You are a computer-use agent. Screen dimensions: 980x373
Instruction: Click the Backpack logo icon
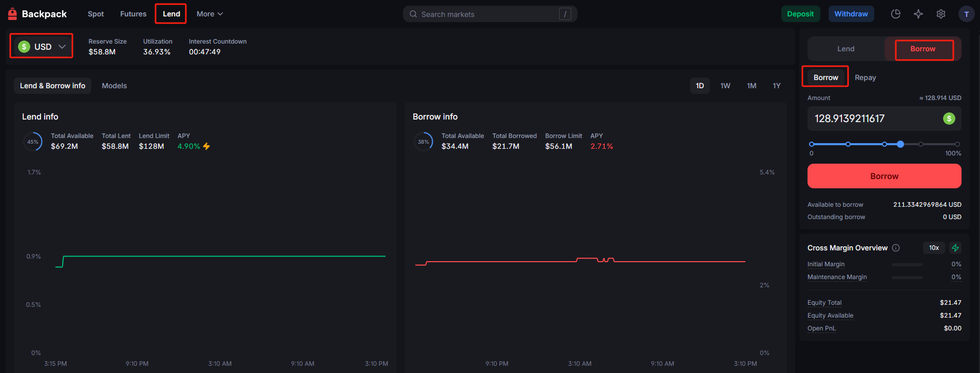(x=13, y=14)
